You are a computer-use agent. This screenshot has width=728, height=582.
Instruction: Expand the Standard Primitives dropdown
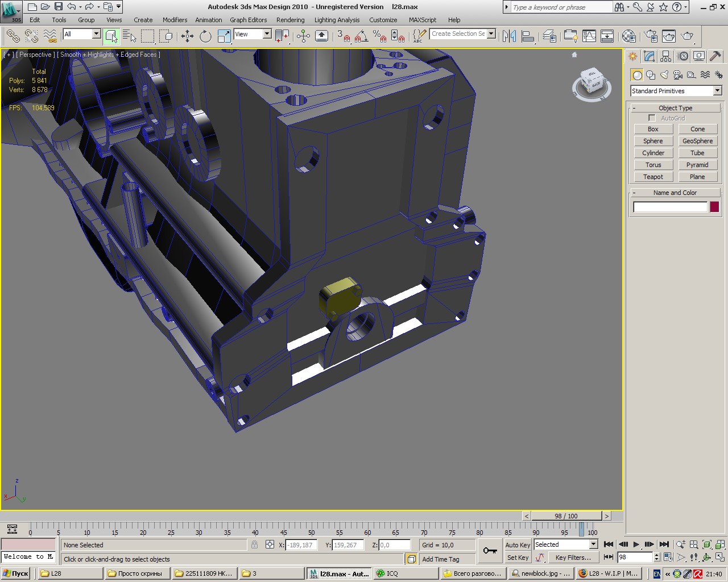[717, 91]
